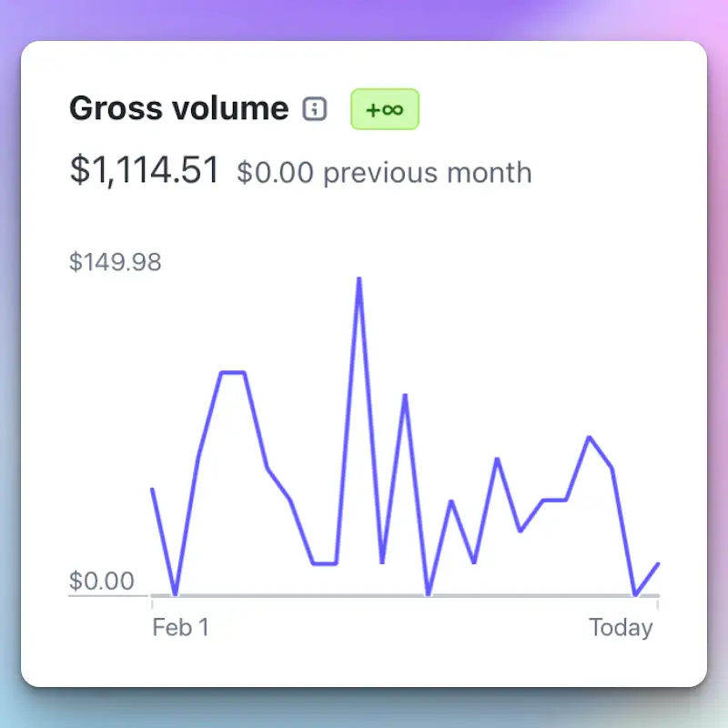
Task: Click the second-tallest spike right of the highest peak
Action: coord(405,395)
